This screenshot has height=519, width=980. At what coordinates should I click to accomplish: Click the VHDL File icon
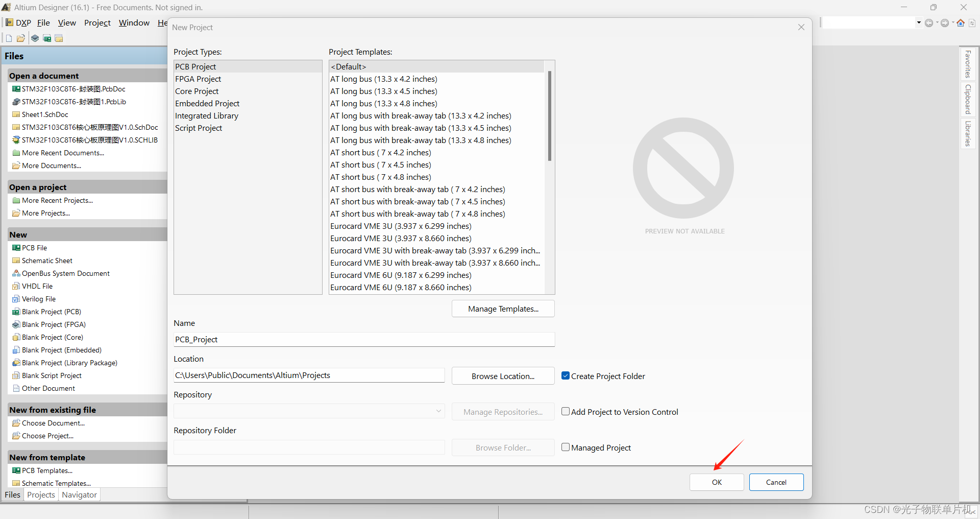16,286
